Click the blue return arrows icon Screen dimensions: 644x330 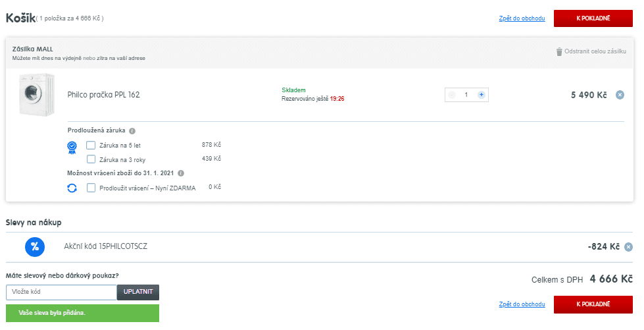pos(72,188)
